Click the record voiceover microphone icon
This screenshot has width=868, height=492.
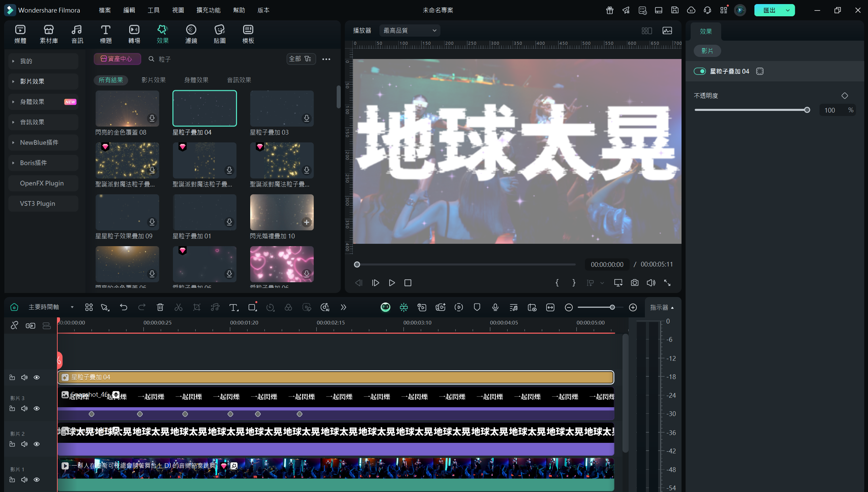point(495,307)
